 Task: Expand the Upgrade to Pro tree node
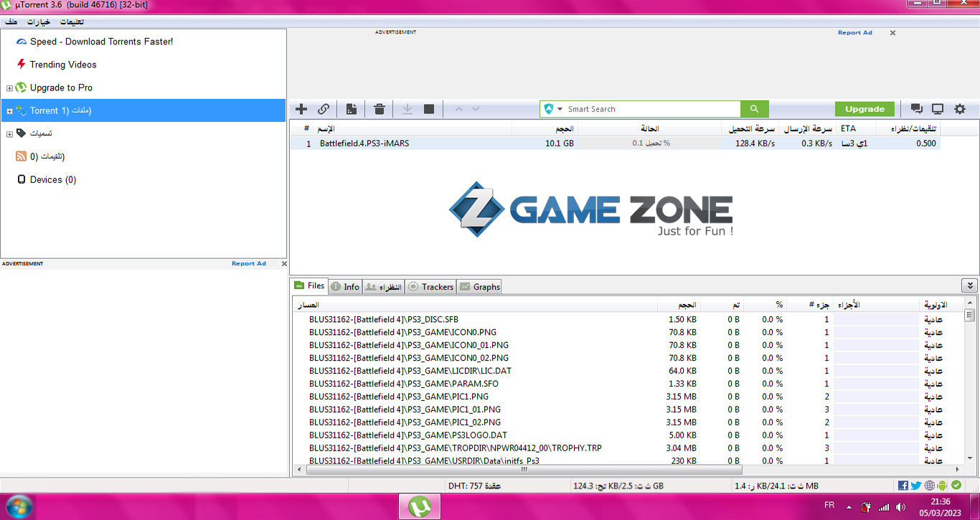coord(9,88)
